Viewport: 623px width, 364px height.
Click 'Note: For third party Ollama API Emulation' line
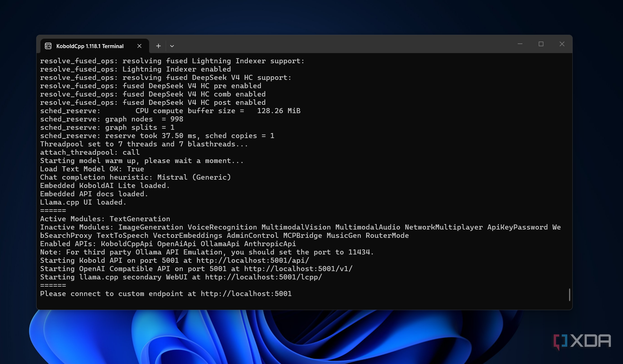[x=207, y=252]
